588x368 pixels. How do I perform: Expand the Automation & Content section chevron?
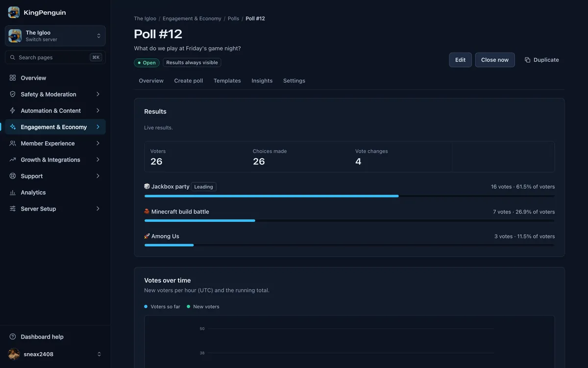click(98, 111)
